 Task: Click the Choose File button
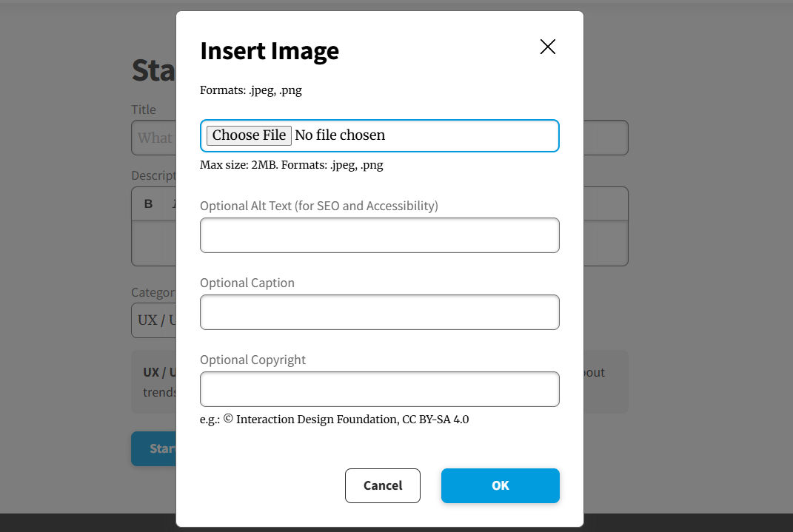coord(249,135)
